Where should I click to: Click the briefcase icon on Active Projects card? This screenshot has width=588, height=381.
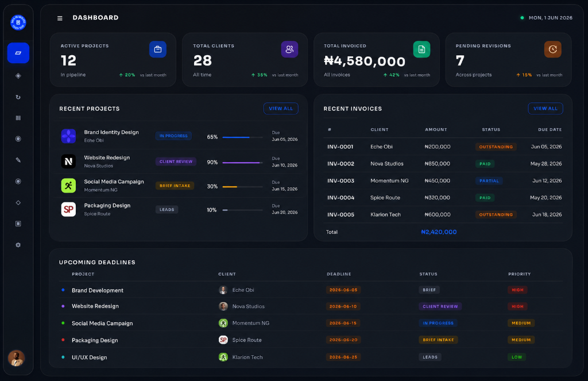tap(158, 49)
